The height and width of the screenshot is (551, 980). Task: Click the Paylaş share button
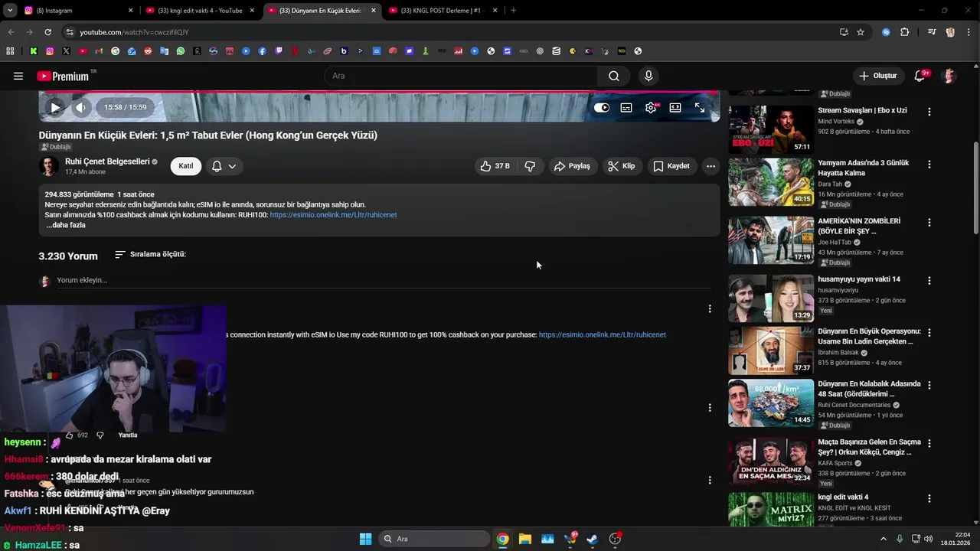(x=572, y=166)
